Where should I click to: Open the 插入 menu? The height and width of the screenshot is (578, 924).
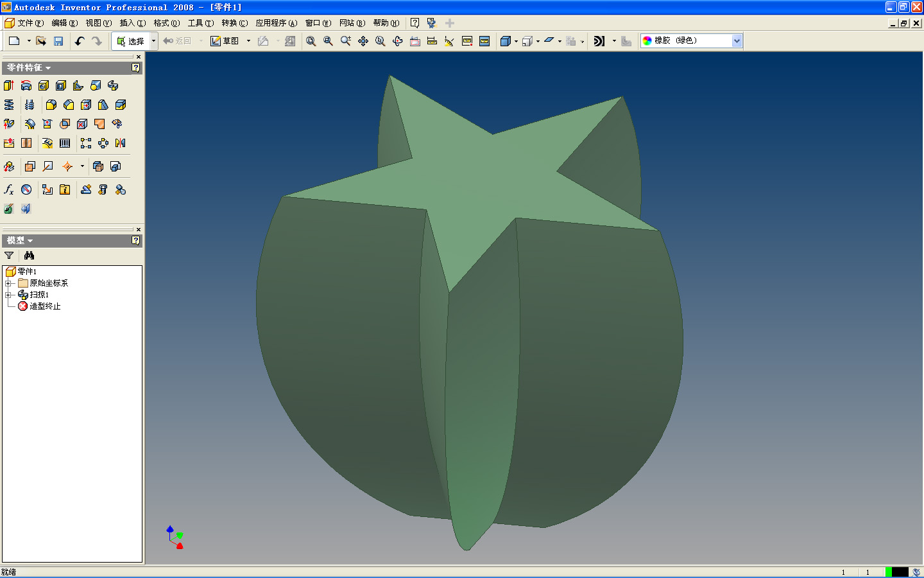point(132,23)
